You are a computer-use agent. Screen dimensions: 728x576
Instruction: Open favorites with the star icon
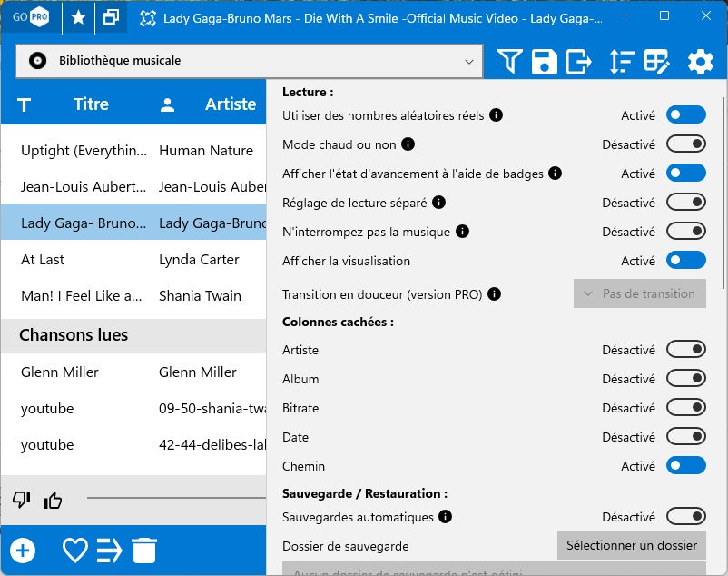click(x=78, y=17)
